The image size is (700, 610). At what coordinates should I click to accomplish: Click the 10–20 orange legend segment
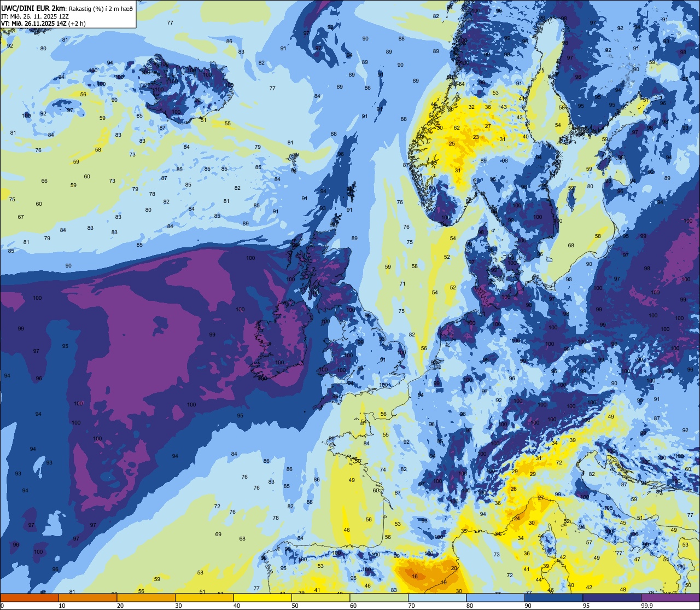pyautogui.click(x=87, y=597)
